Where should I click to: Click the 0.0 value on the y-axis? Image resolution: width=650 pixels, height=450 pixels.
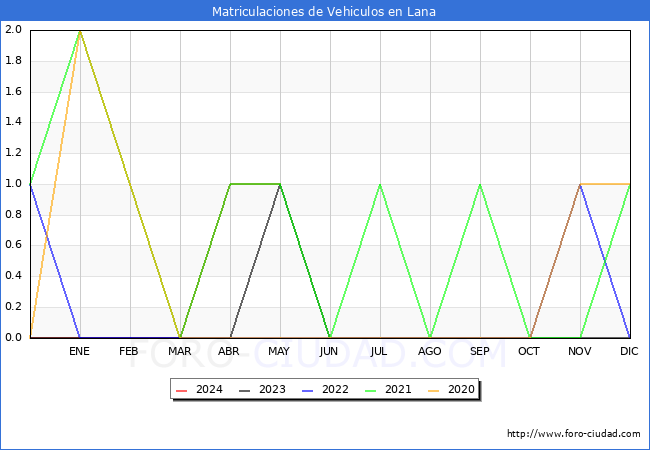coord(13,337)
